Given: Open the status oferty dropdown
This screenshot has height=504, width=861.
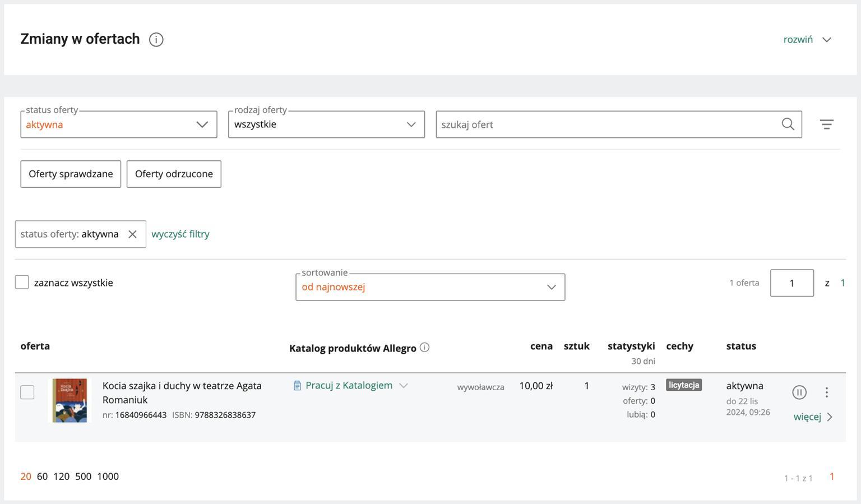Looking at the screenshot, I should [x=119, y=124].
